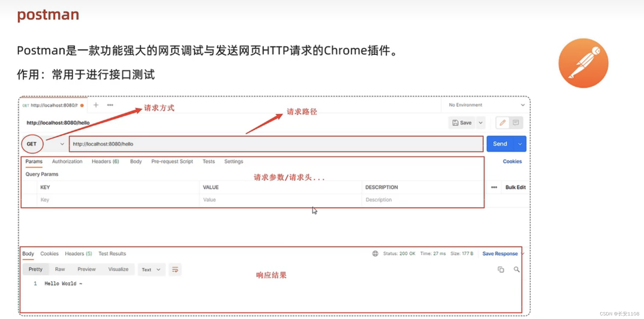
Task: Open the No Environment dropdown
Action: click(x=486, y=105)
